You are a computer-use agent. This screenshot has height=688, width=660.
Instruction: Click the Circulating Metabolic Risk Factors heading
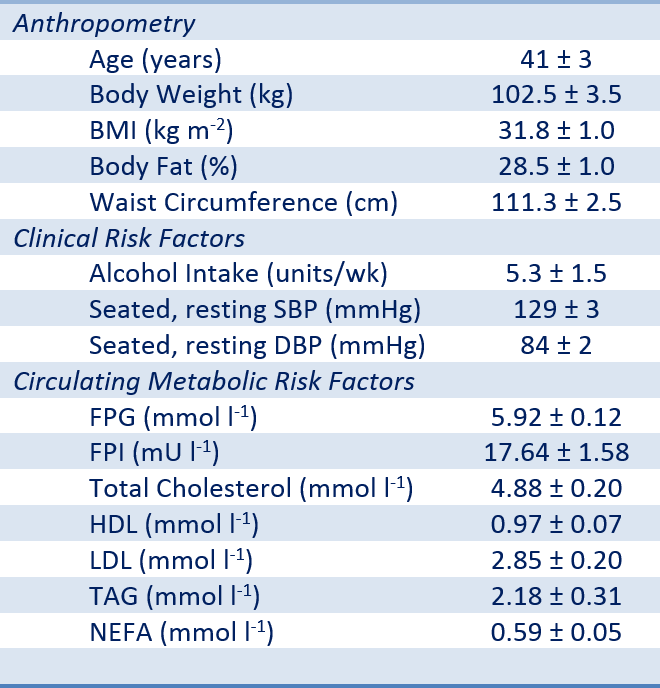[213, 382]
